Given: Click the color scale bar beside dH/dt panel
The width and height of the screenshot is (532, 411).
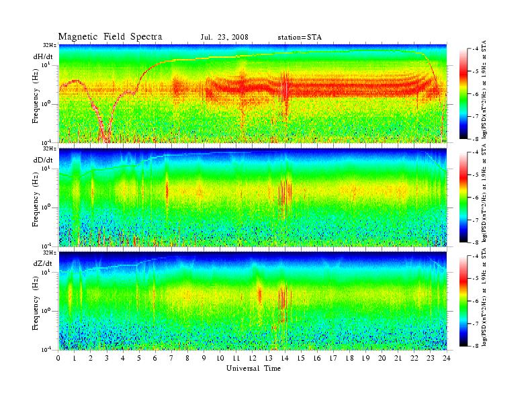Looking at the screenshot, I should (463, 94).
